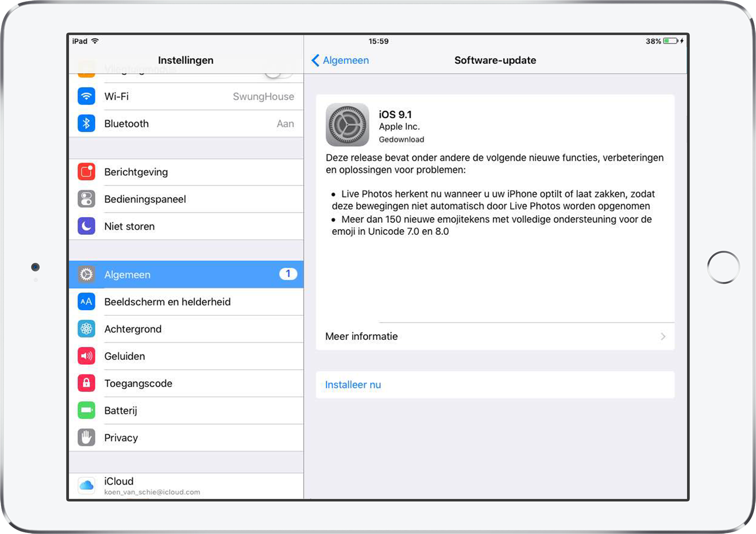
Task: Open Geluiden settings
Action: (186, 356)
